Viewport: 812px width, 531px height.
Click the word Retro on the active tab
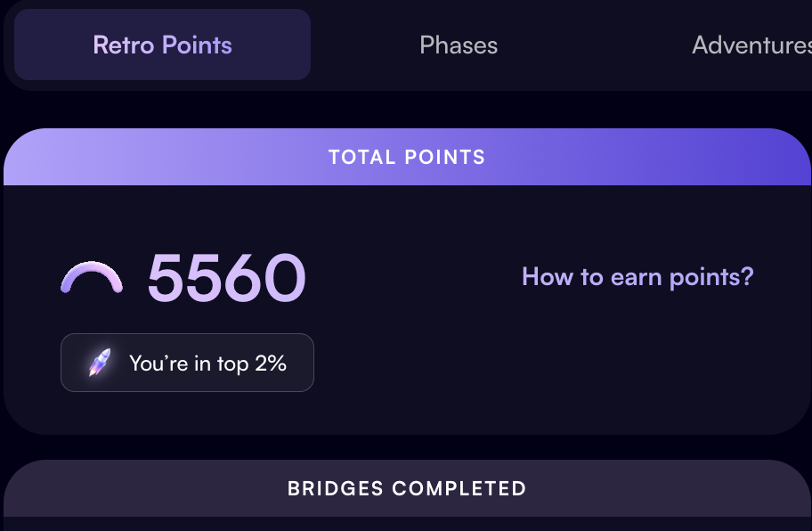tap(124, 45)
